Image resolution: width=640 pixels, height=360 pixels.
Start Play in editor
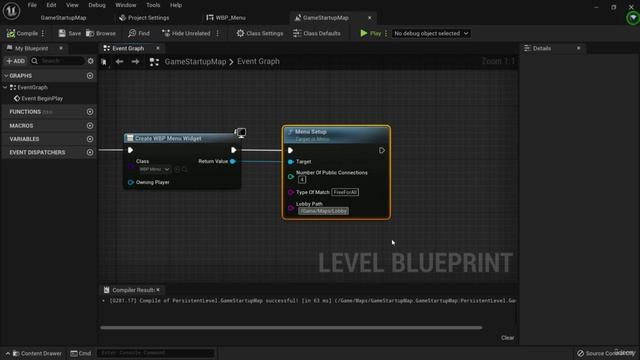click(371, 33)
